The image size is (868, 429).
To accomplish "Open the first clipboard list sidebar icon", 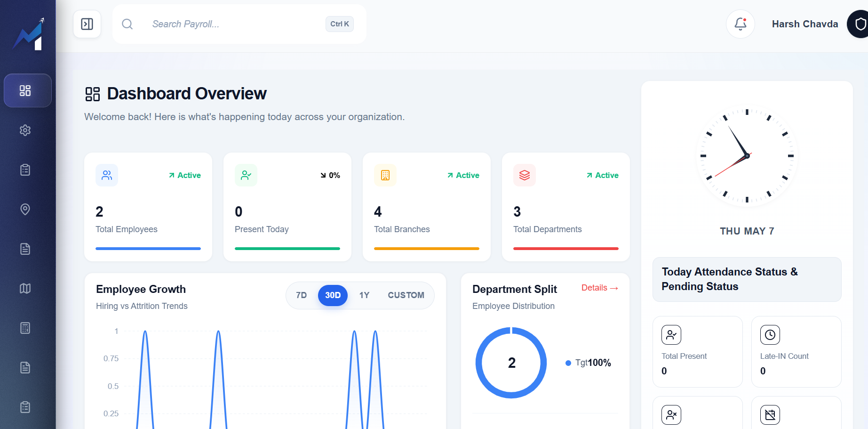I will coord(25,170).
